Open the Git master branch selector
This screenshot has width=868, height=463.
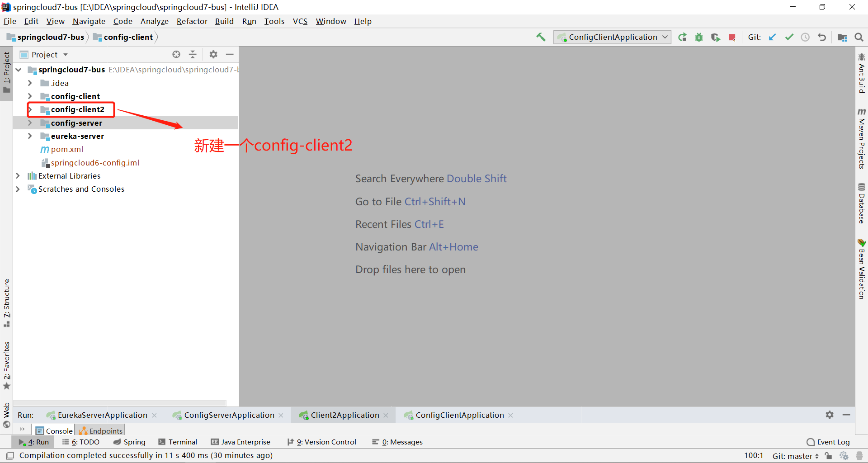click(x=795, y=456)
